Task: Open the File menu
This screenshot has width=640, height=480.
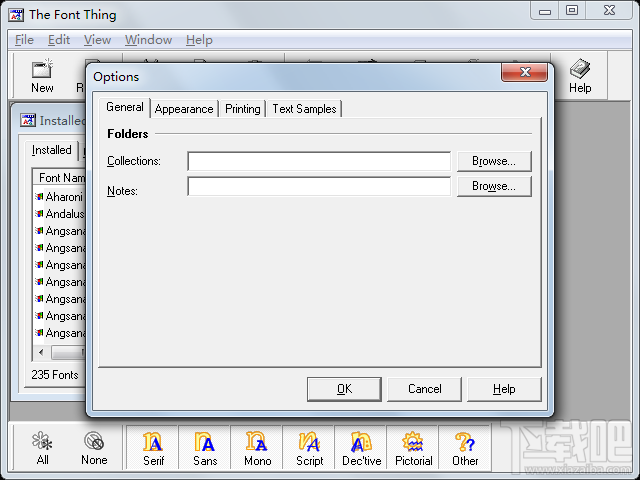Action: click(24, 40)
